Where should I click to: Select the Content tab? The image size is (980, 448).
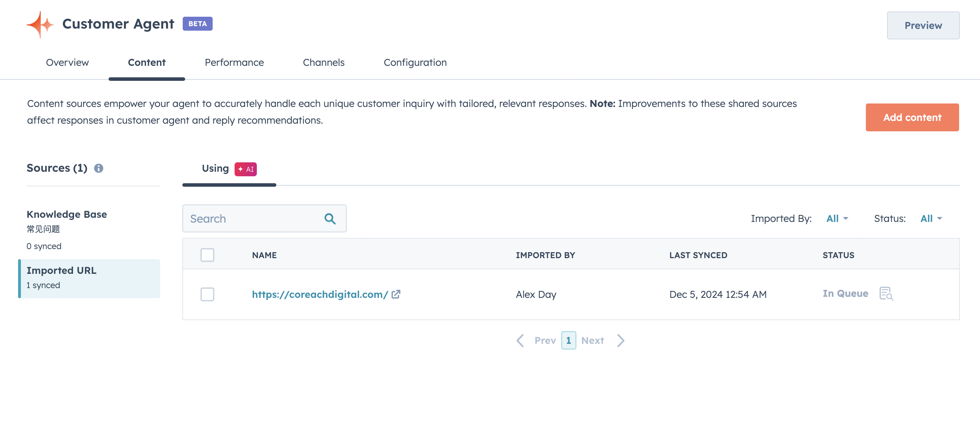click(147, 62)
